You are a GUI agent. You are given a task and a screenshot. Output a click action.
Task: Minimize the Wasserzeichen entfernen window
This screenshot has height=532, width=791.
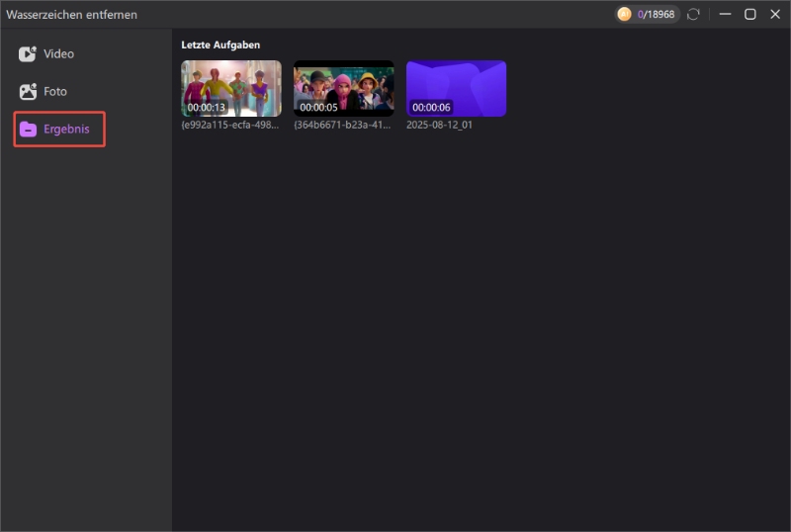tap(726, 14)
